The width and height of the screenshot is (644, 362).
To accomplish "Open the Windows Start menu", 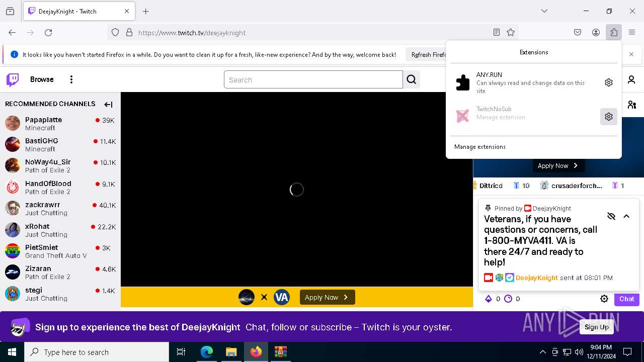I will coord(12,352).
